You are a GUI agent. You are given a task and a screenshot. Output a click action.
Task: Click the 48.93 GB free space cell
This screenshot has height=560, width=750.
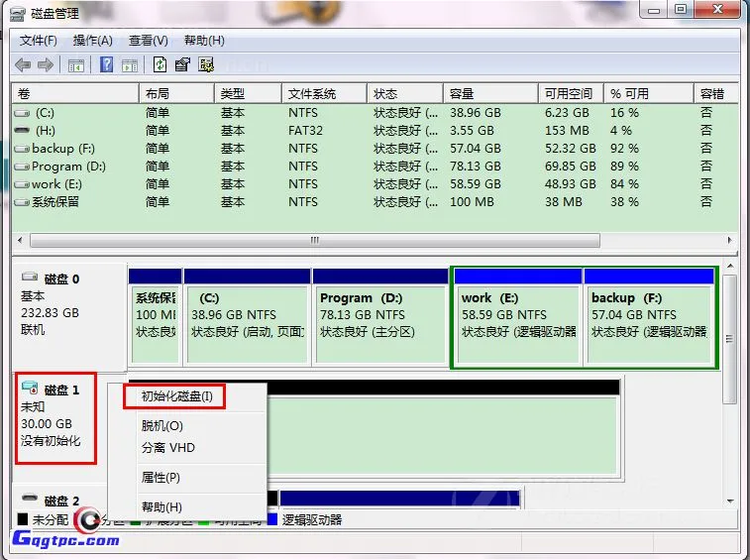tap(570, 184)
